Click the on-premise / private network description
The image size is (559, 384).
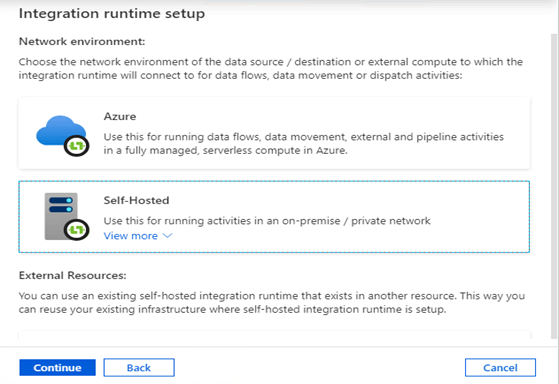[x=267, y=221]
